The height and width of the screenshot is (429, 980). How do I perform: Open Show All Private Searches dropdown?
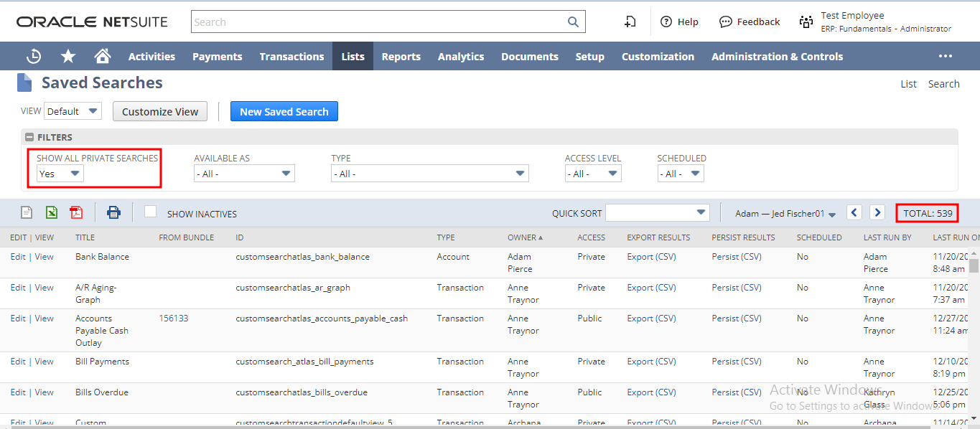pyautogui.click(x=60, y=174)
